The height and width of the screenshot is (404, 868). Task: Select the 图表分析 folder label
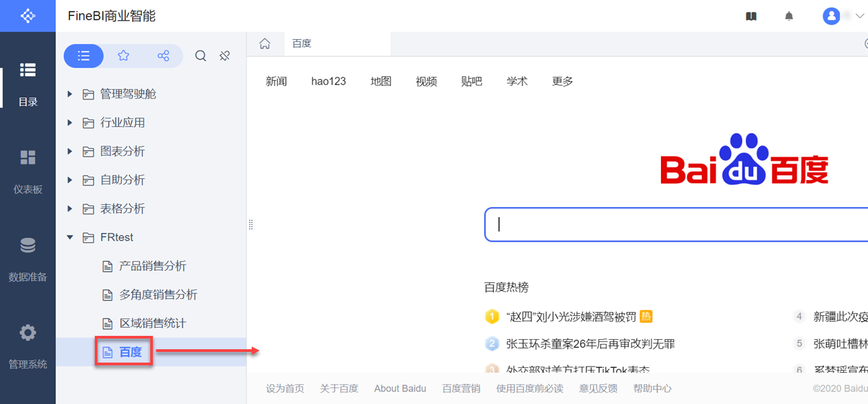click(123, 152)
